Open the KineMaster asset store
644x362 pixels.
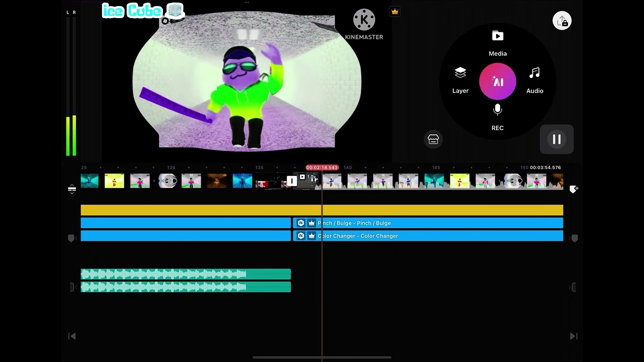[x=433, y=139]
